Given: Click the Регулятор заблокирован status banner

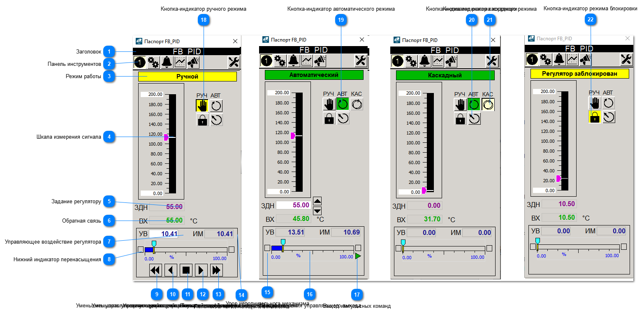Looking at the screenshot, I should [x=580, y=74].
